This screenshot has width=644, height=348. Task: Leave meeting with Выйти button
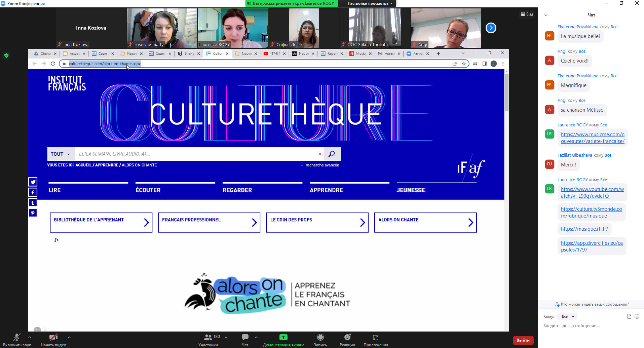click(523, 340)
